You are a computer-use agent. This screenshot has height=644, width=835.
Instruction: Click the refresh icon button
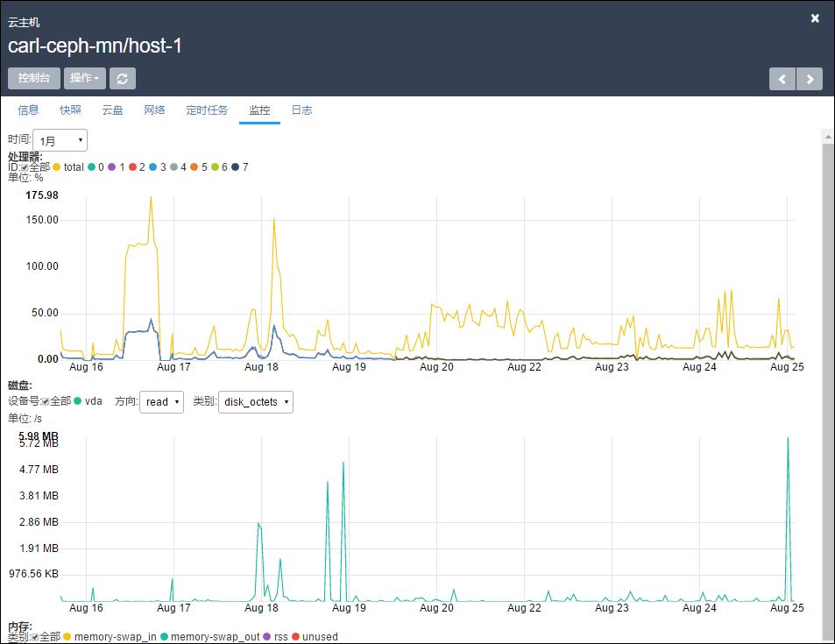click(123, 78)
